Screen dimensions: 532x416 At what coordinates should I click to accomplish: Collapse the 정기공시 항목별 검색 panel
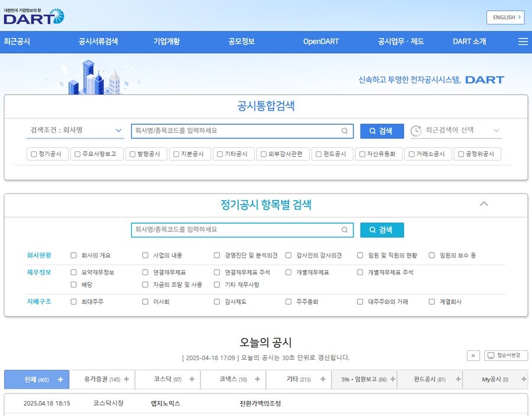click(484, 204)
